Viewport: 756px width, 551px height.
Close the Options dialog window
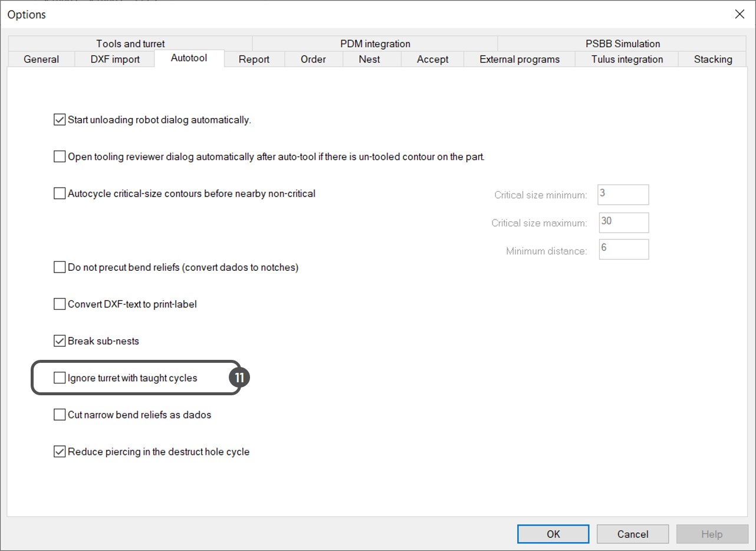739,14
